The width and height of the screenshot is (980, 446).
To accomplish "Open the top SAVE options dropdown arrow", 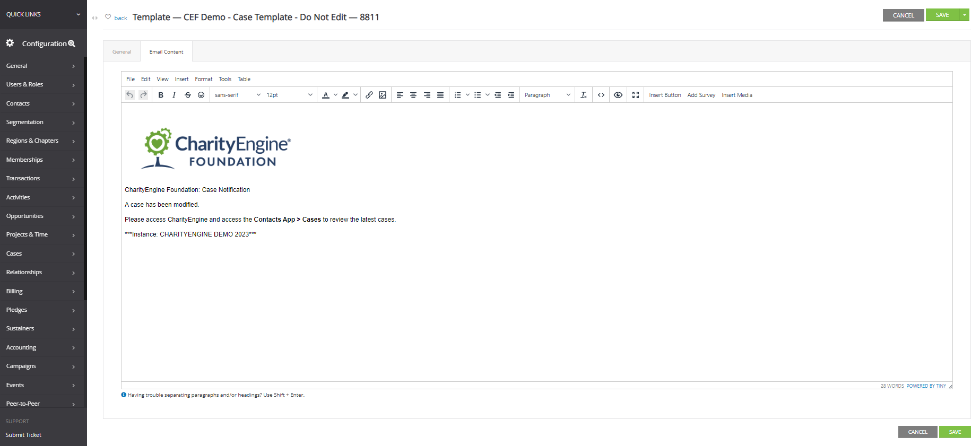I will pyautogui.click(x=964, y=15).
